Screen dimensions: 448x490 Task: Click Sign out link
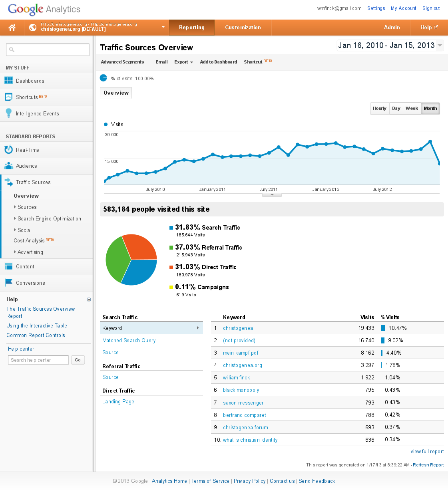click(431, 8)
